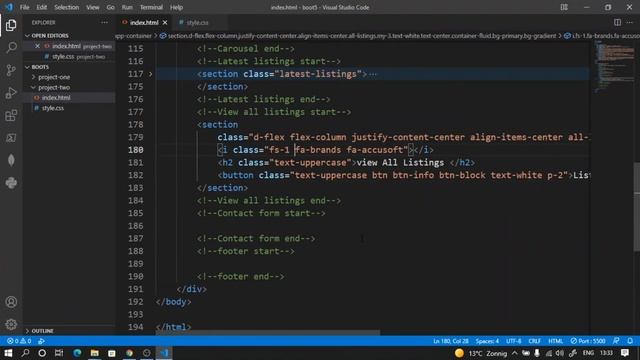Open Chrome from taskbar

(129, 353)
